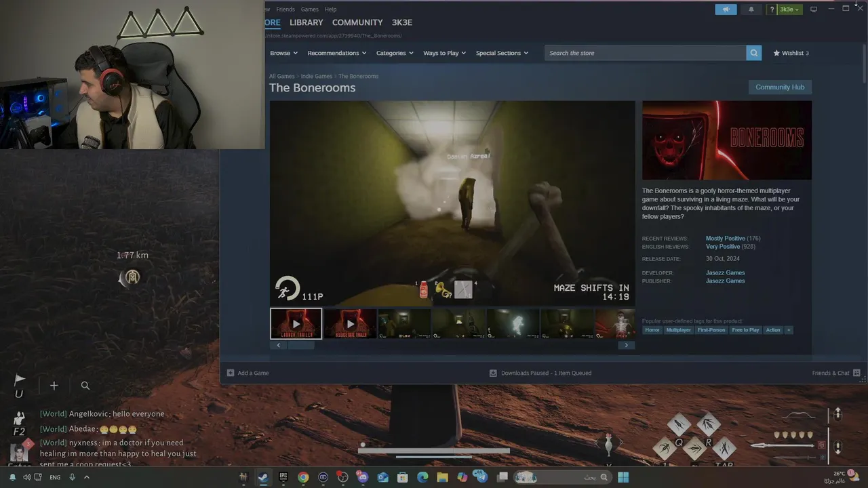Click the ENG language indicator
This screenshot has height=488, width=868.
tap(55, 477)
